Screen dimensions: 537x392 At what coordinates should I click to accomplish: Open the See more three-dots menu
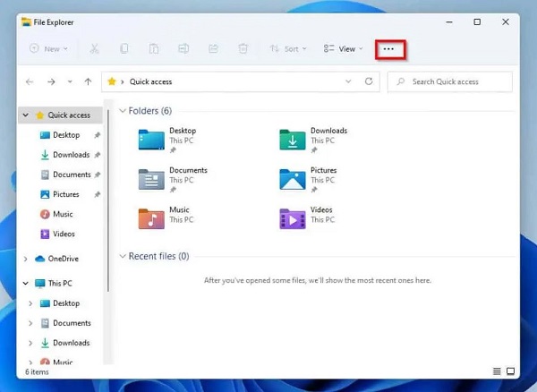(x=388, y=49)
